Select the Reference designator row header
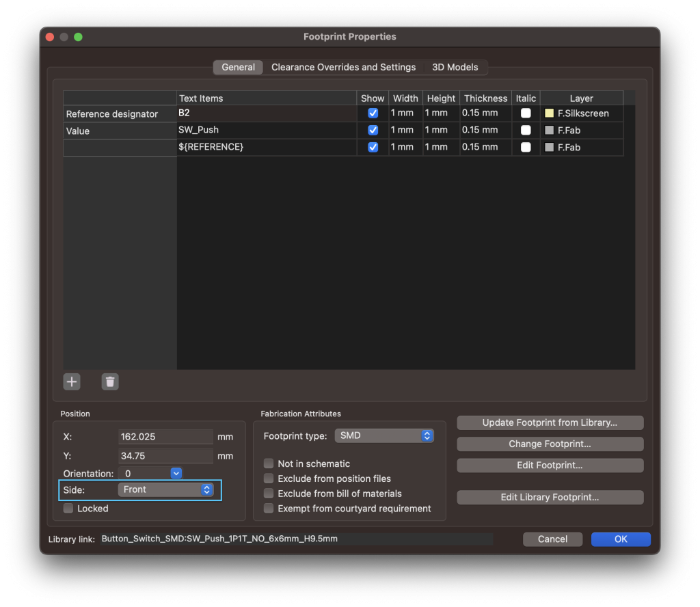Image resolution: width=700 pixels, height=607 pixels. pos(120,113)
